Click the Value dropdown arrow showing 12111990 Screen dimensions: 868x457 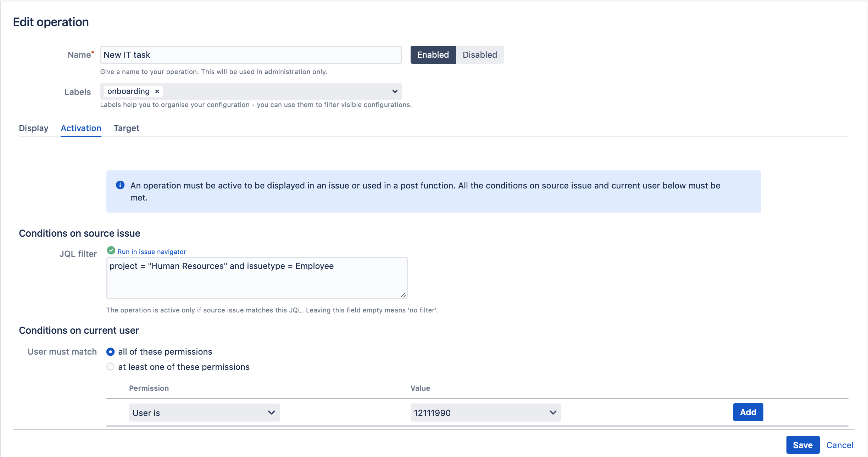point(551,412)
